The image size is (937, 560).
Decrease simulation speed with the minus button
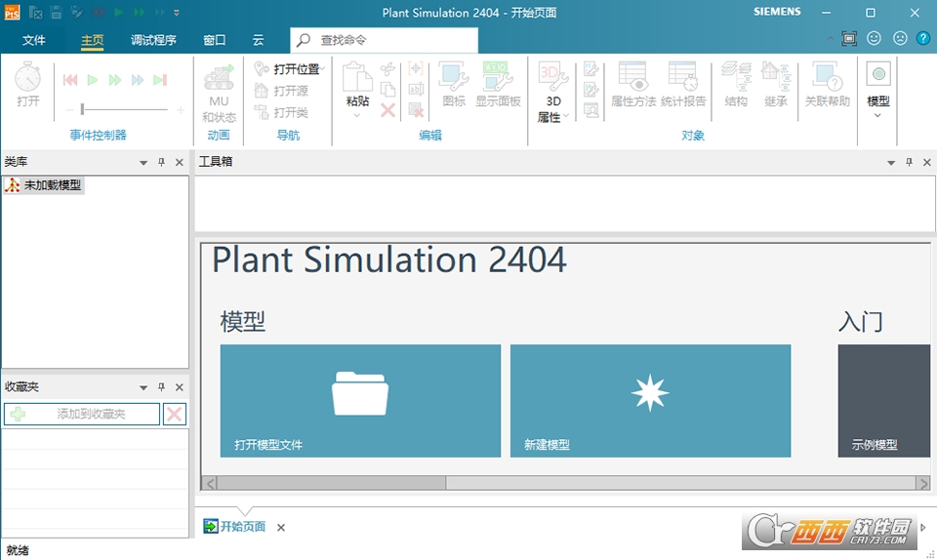pyautogui.click(x=69, y=110)
